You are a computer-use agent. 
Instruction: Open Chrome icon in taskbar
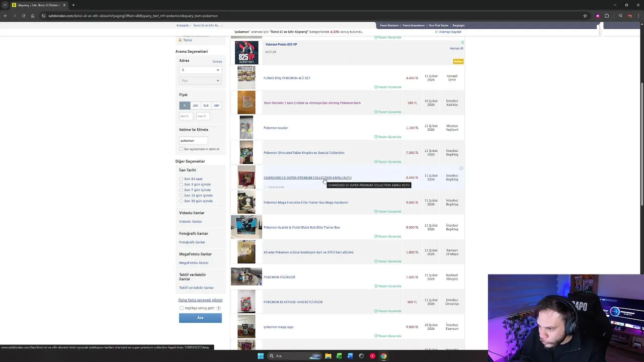click(383, 356)
